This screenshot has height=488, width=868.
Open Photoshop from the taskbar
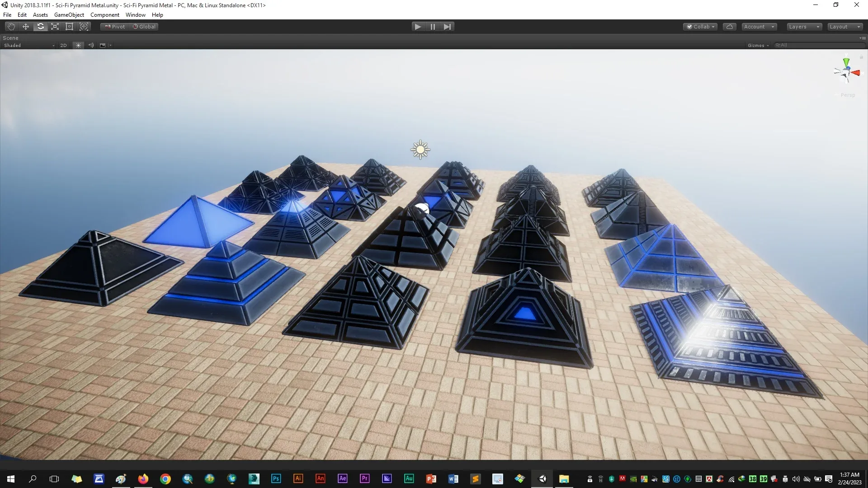click(276, 479)
